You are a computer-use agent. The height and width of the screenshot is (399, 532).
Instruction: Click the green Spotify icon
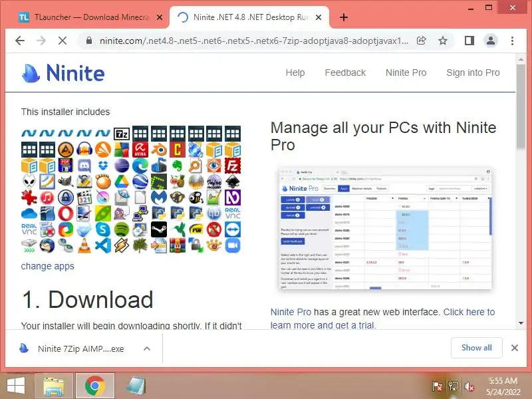click(x=122, y=229)
